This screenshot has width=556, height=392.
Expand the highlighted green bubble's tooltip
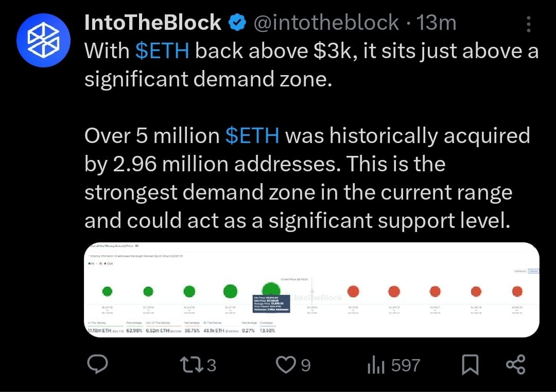point(270,304)
